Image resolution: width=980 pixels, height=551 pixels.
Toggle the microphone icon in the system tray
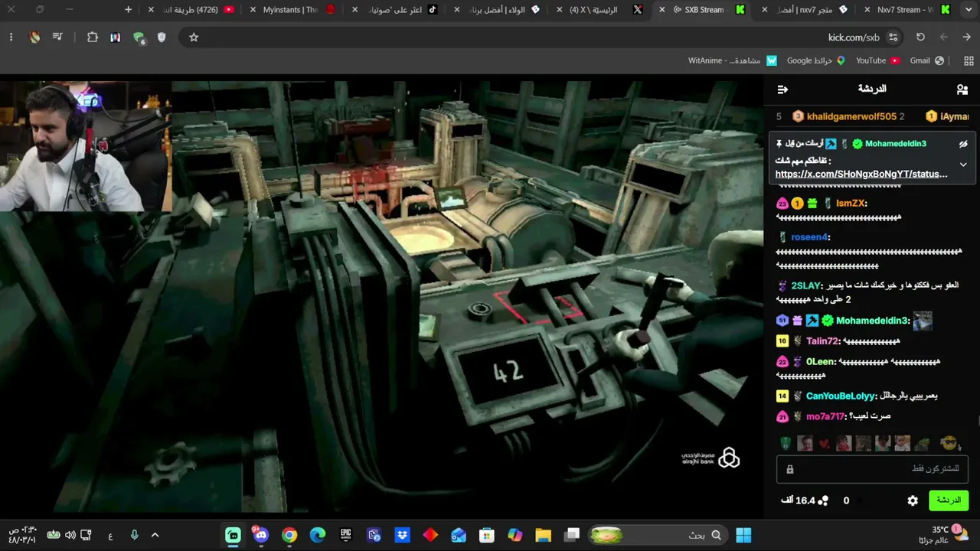[x=134, y=536]
